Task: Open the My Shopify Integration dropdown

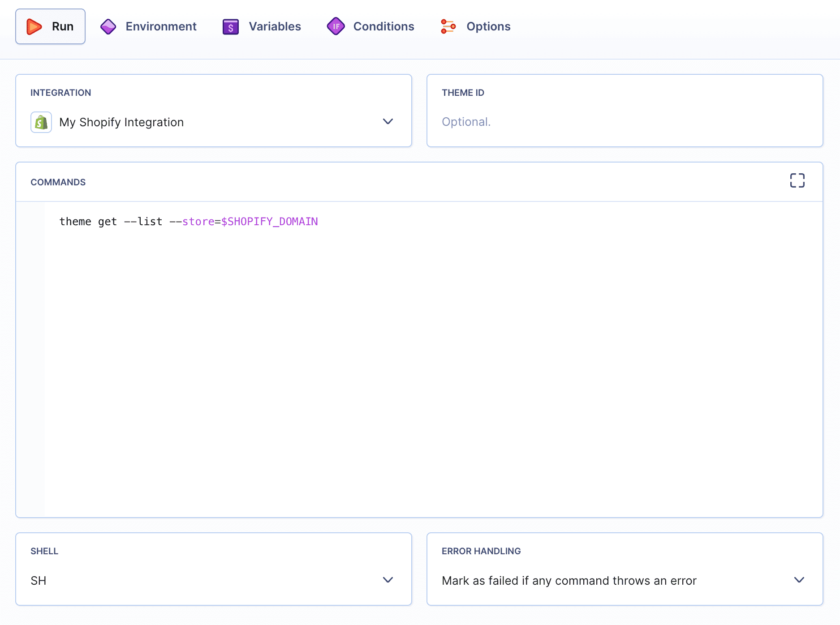Action: [x=213, y=122]
